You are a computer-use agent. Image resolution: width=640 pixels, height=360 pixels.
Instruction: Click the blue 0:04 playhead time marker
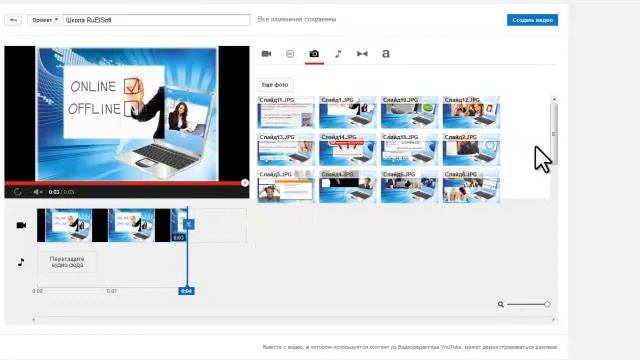click(187, 291)
